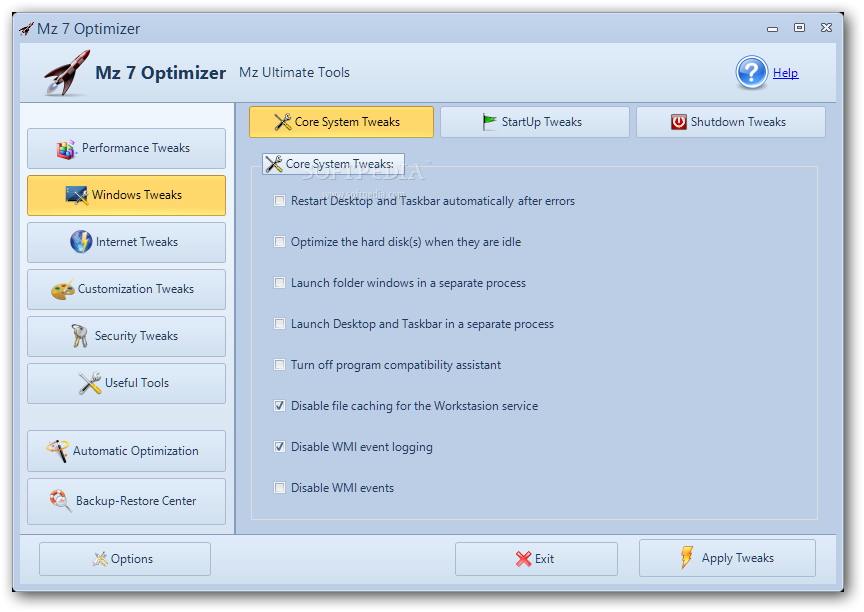864x612 pixels.
Task: Uncheck Disable WMI event logging
Action: pyautogui.click(x=280, y=447)
